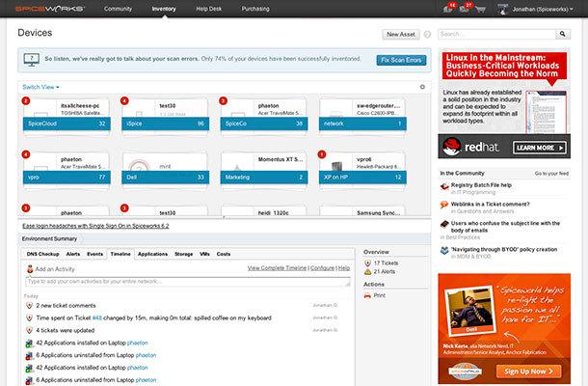Open the Help Desk menu
Image resolution: width=588 pixels, height=386 pixels.
[208, 9]
